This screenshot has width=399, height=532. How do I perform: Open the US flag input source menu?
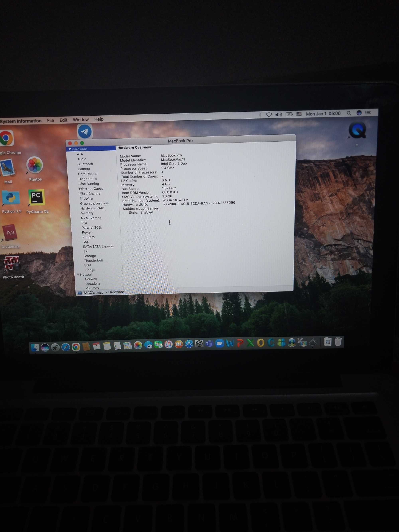click(299, 114)
